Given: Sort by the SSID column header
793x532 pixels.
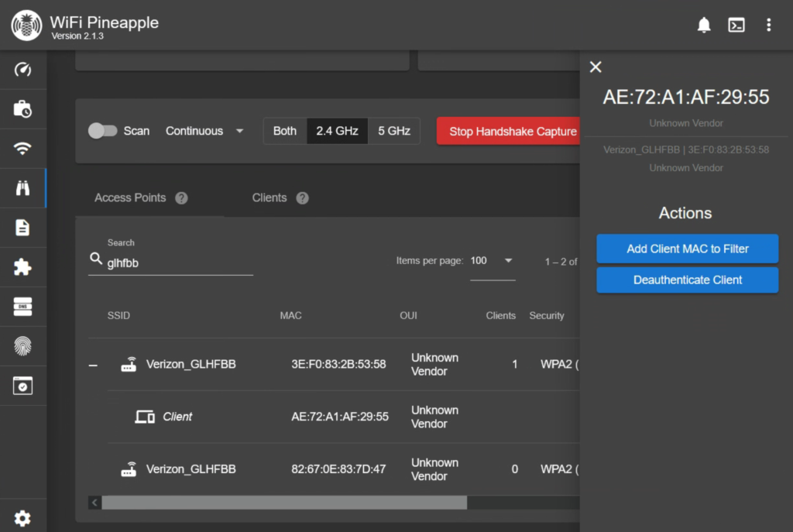Looking at the screenshot, I should click(118, 315).
